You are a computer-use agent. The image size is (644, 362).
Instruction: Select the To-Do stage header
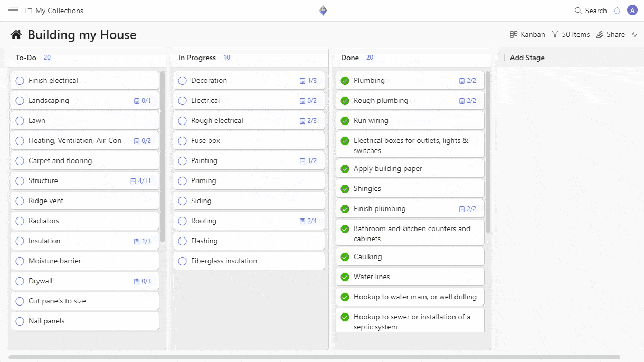click(x=26, y=58)
